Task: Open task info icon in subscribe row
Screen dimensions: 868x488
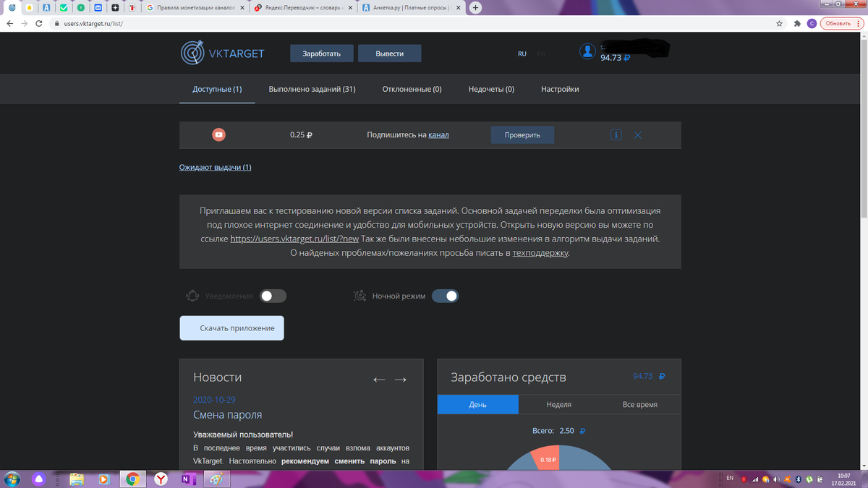Action: (616, 134)
